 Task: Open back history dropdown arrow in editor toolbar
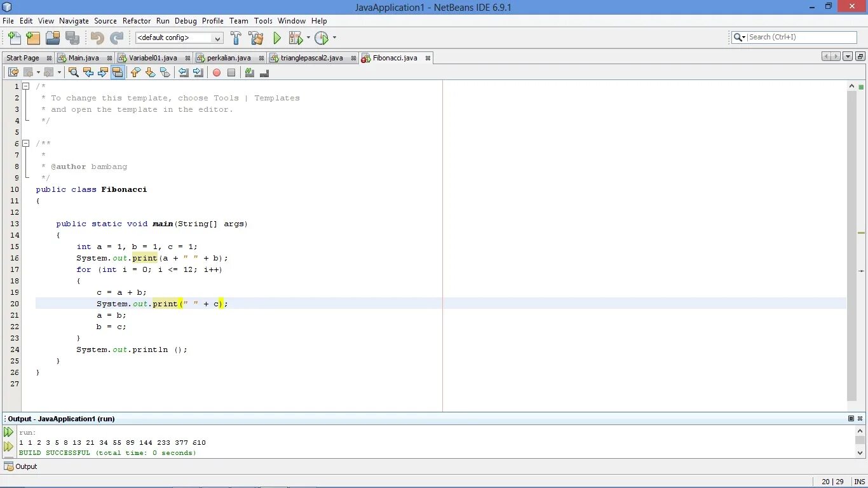click(x=39, y=72)
